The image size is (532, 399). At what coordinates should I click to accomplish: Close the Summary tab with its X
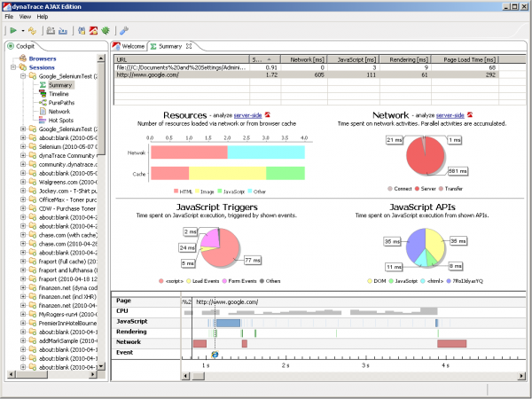[189, 46]
